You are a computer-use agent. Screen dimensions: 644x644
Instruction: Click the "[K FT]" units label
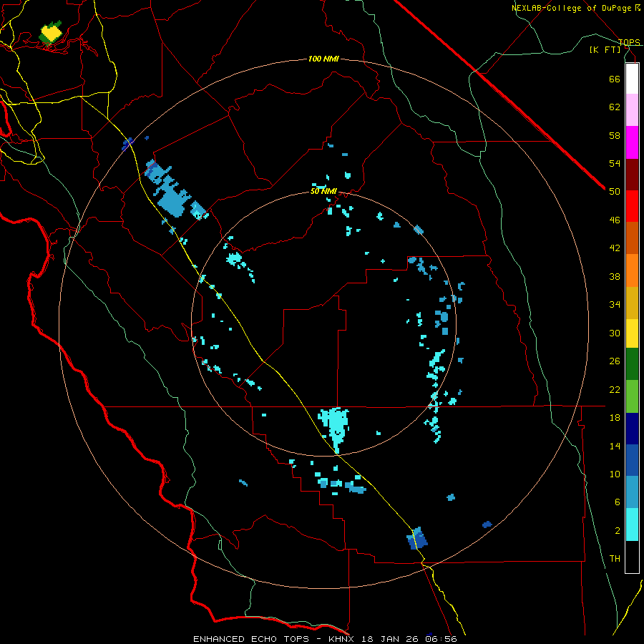(x=605, y=50)
